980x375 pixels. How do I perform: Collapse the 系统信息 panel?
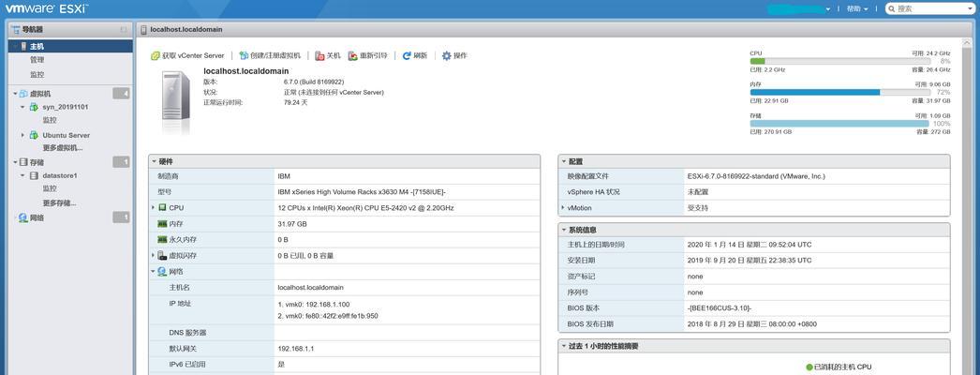(x=563, y=230)
